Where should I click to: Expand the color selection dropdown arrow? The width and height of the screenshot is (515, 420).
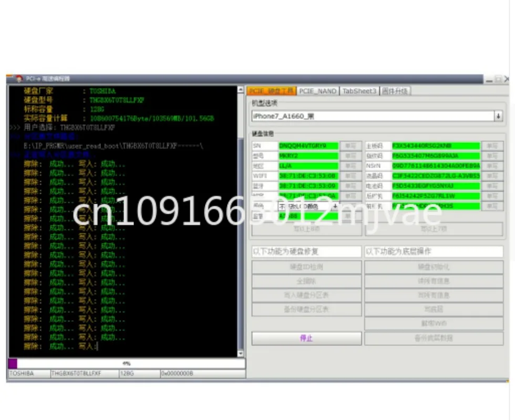click(x=335, y=206)
